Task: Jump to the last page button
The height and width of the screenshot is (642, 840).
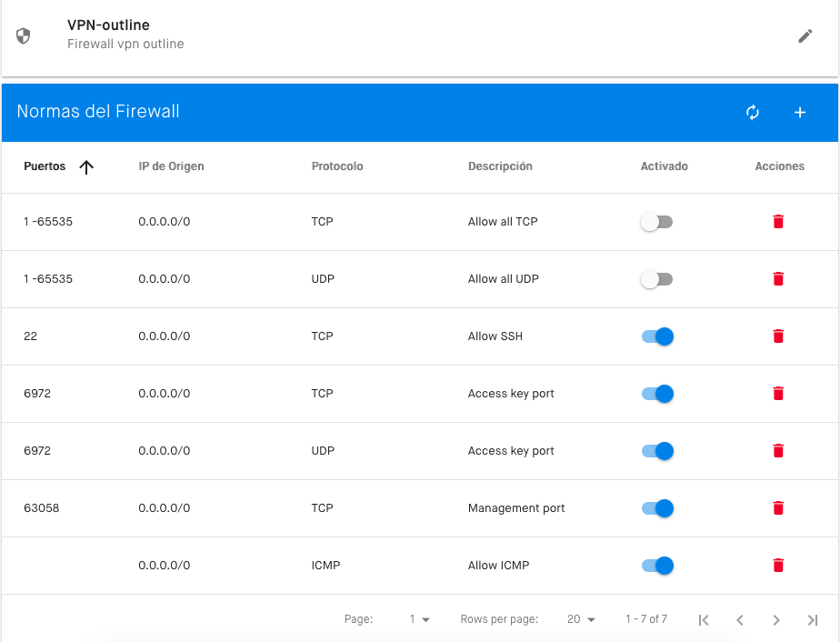Action: pos(813,620)
